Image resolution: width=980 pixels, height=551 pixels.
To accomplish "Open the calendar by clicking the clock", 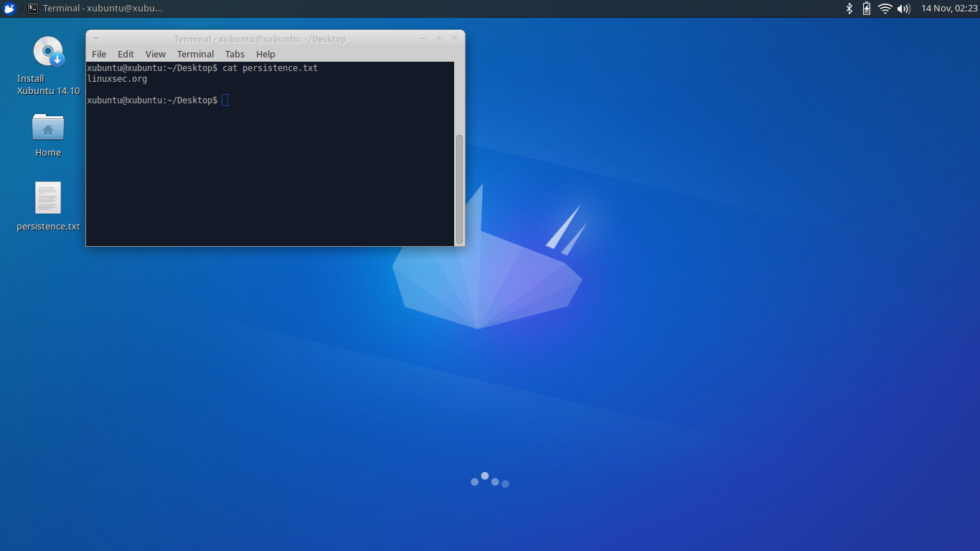I will (948, 9).
